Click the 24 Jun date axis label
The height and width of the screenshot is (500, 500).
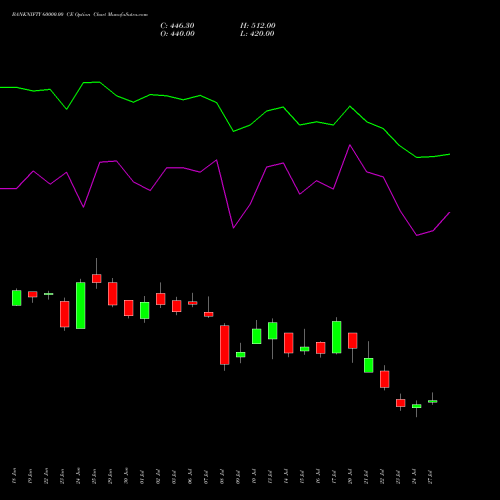pyautogui.click(x=78, y=476)
